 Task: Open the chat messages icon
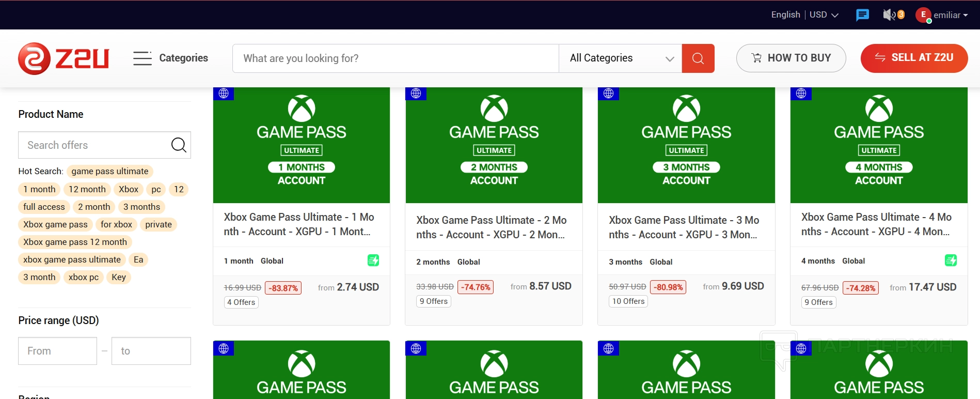[862, 15]
